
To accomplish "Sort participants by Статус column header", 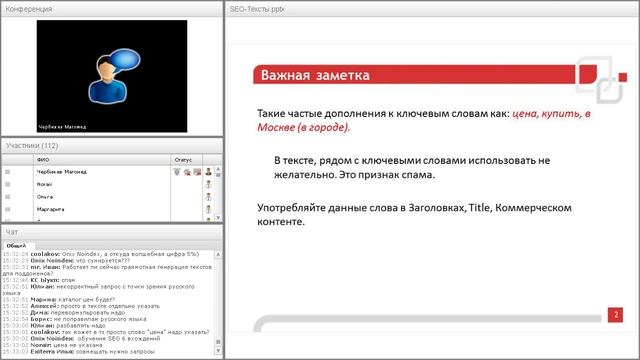I will pyautogui.click(x=187, y=160).
